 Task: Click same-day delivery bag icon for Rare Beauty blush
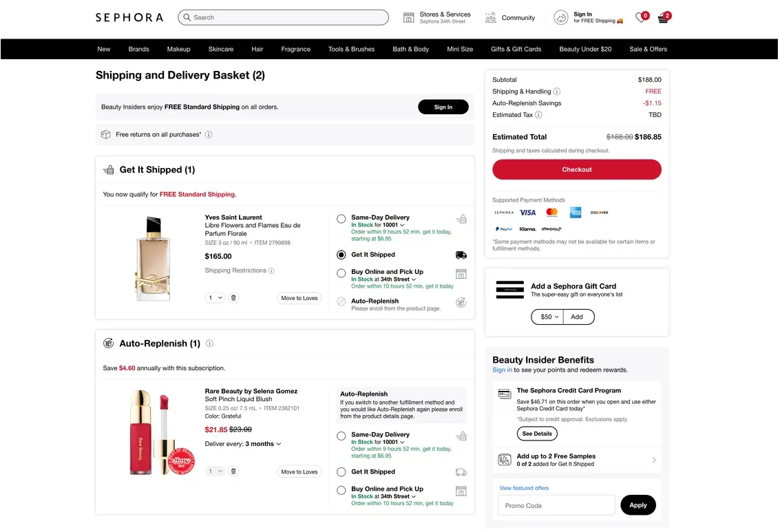pos(461,436)
